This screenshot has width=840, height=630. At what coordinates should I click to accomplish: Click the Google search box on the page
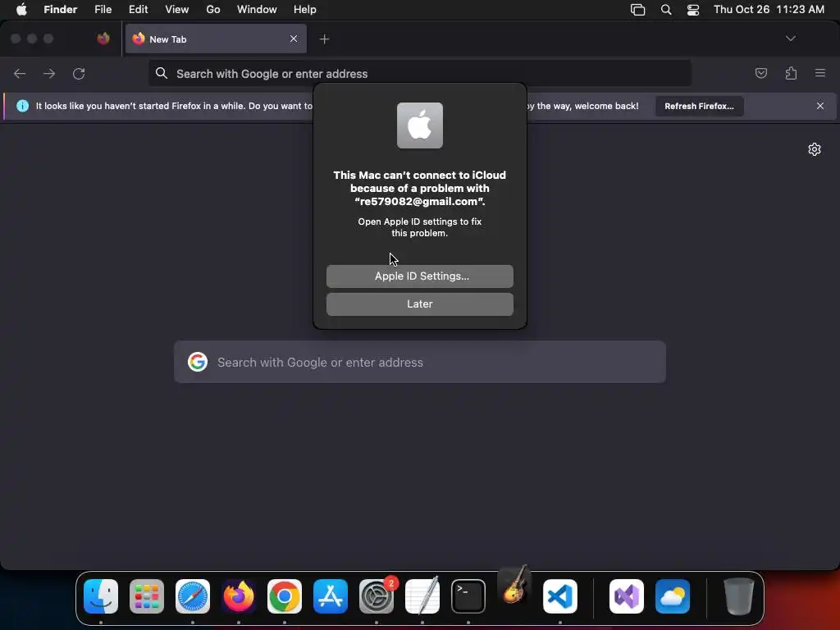tap(419, 362)
